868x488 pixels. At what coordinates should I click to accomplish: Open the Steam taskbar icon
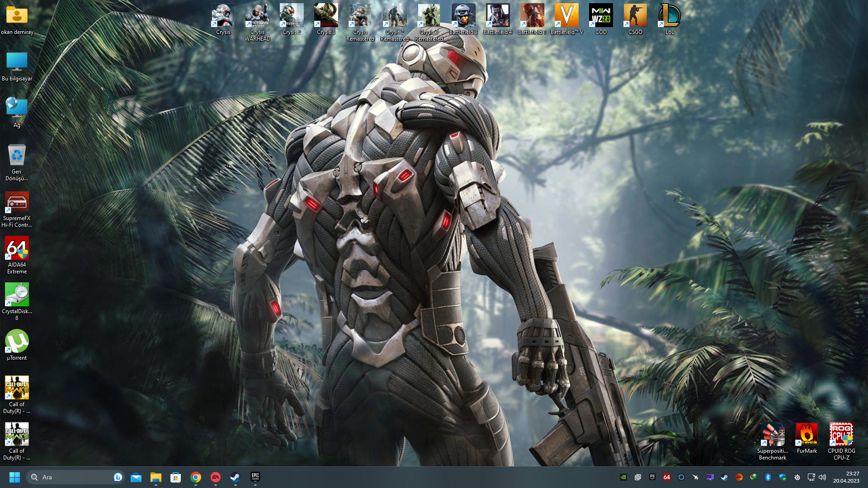235,477
